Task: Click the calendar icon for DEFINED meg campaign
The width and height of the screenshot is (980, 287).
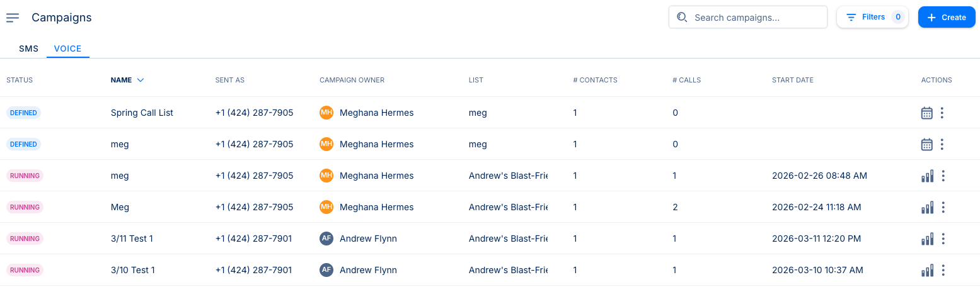Action: point(926,145)
